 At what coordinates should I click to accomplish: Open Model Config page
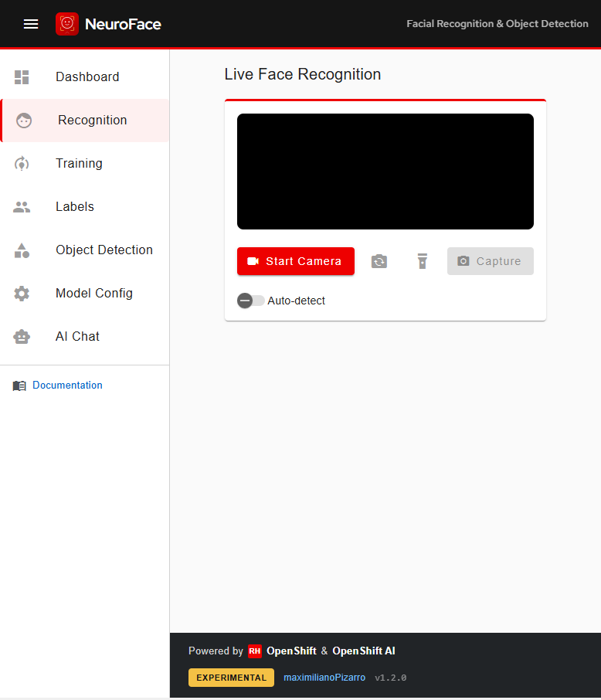click(x=85, y=294)
